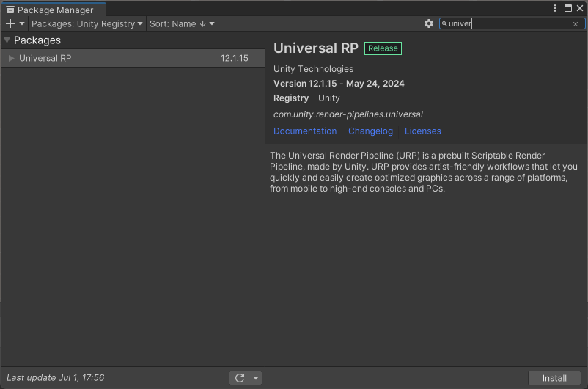
Task: Refresh the package list icon
Action: tap(239, 378)
